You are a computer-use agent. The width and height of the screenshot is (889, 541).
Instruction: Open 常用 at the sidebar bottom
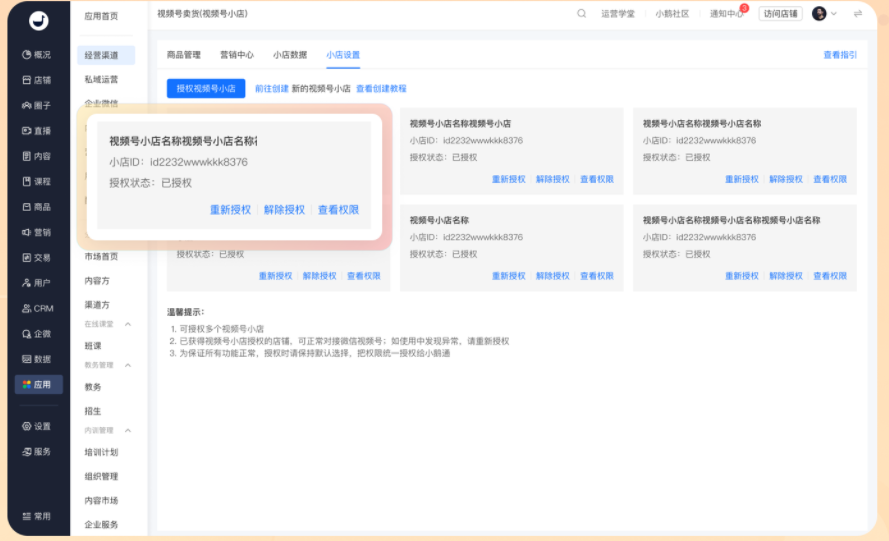click(37, 516)
